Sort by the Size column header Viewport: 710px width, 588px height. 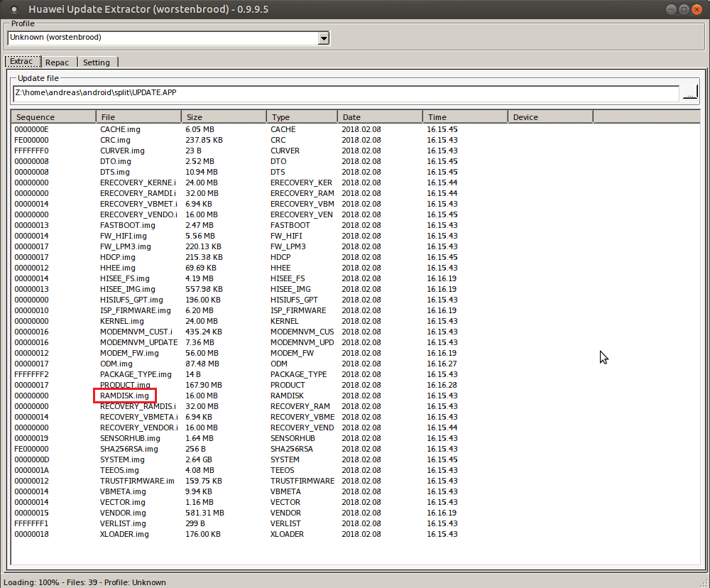click(224, 117)
